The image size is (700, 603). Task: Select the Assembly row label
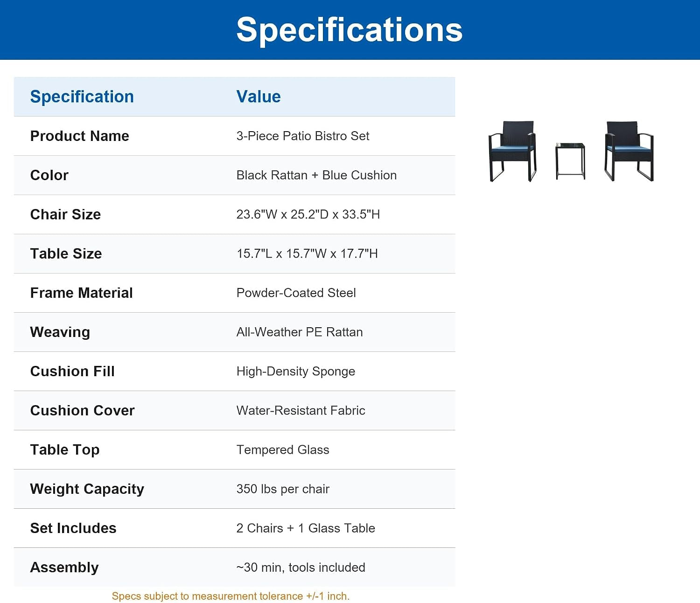64,567
